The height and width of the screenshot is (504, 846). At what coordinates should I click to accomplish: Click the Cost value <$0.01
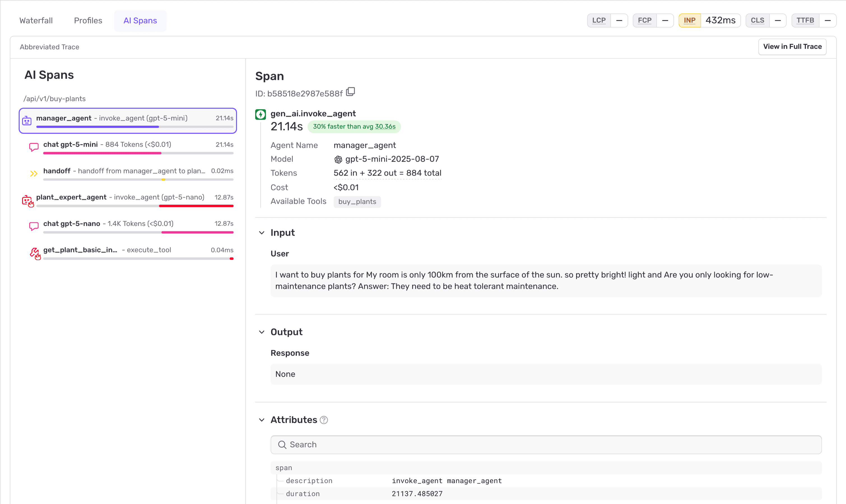tap(346, 187)
